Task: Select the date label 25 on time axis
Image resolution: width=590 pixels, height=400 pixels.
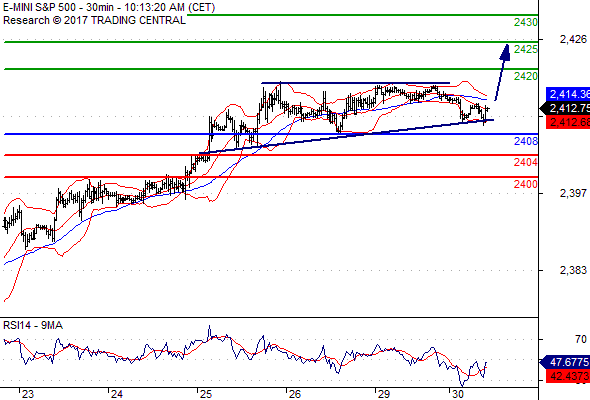Action: (x=206, y=394)
